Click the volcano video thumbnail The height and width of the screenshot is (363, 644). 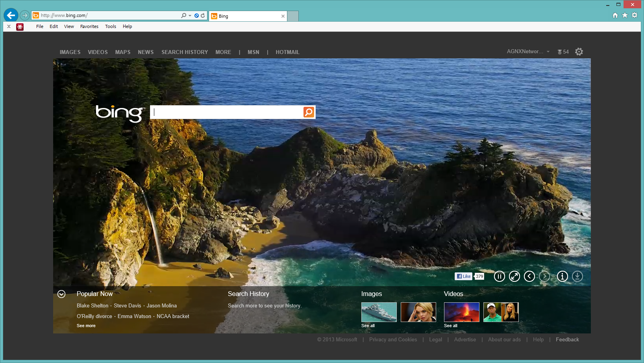(x=461, y=312)
